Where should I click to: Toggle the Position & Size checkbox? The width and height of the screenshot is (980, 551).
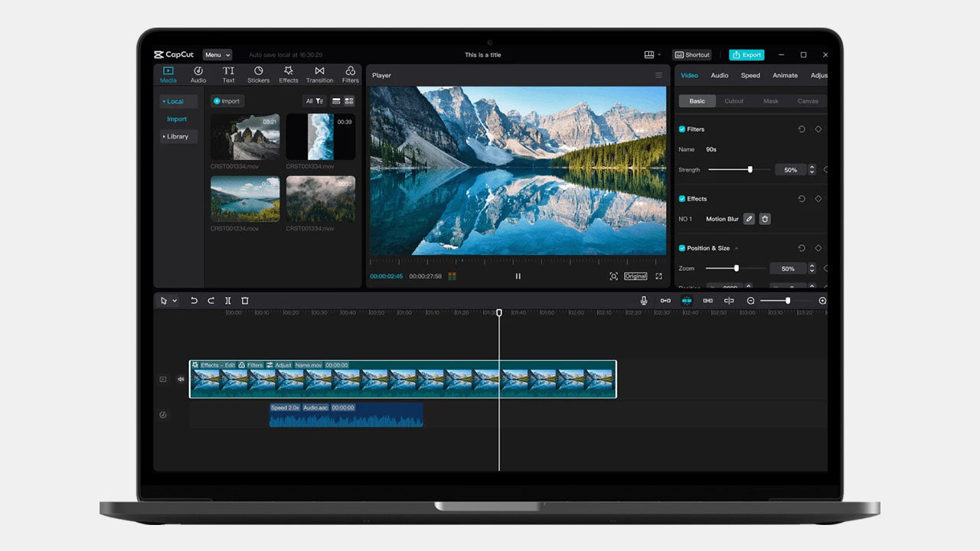pos(682,248)
